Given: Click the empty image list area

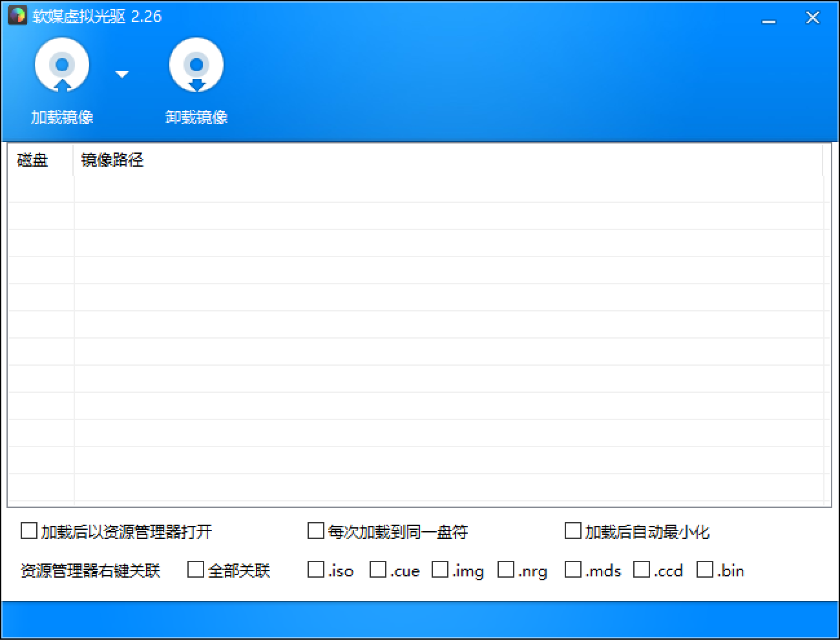Looking at the screenshot, I should pyautogui.click(x=420, y=336).
